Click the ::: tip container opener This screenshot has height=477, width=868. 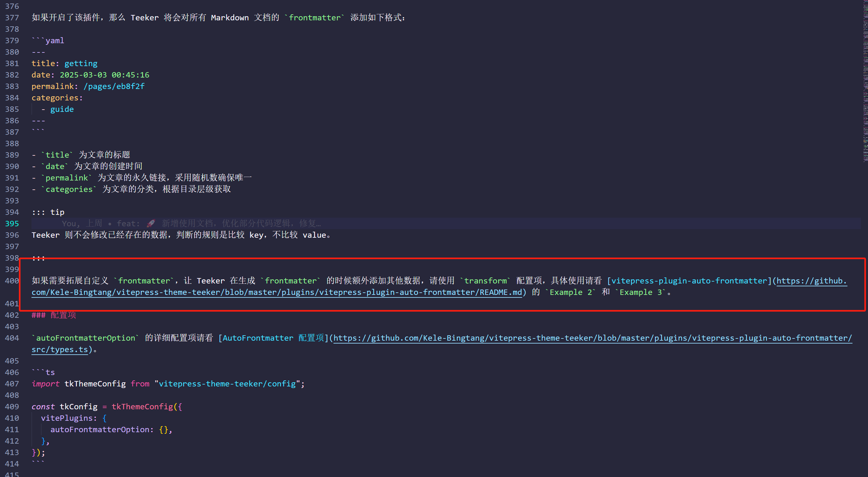pyautogui.click(x=48, y=212)
